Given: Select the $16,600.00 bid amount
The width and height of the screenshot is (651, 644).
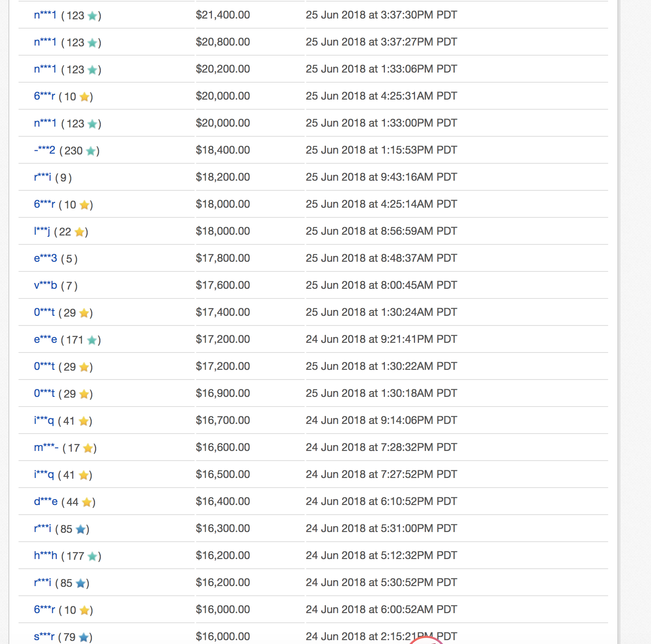Looking at the screenshot, I should pos(223,447).
